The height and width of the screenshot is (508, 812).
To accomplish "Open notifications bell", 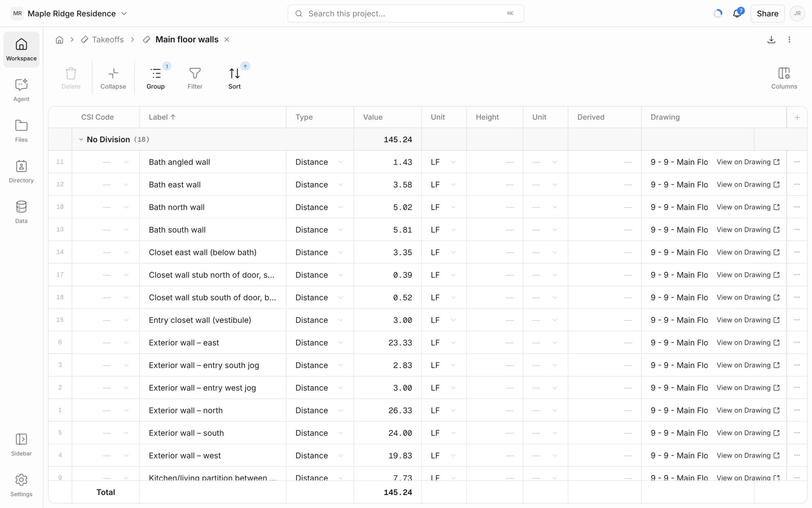I will click(737, 13).
